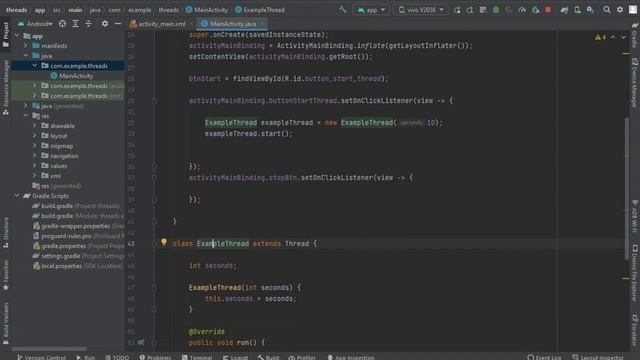Click the Attach Debugger to Android Process icon
This screenshot has height=360, width=640.
click(x=535, y=10)
